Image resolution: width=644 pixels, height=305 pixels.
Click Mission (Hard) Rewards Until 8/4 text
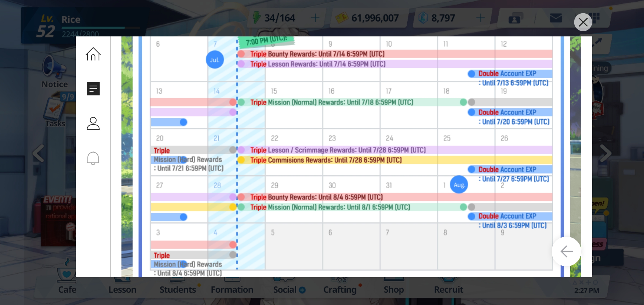tap(188, 269)
